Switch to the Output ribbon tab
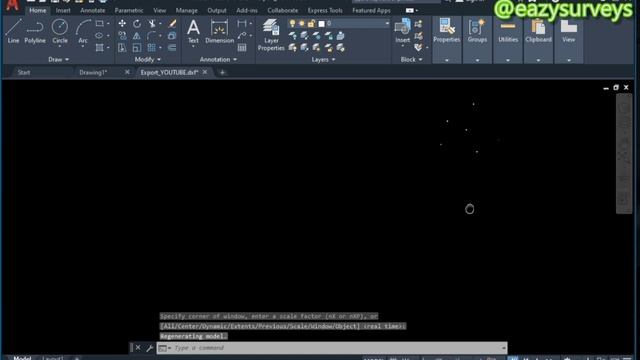The width and height of the screenshot is (640, 360). pyautogui.click(x=217, y=10)
